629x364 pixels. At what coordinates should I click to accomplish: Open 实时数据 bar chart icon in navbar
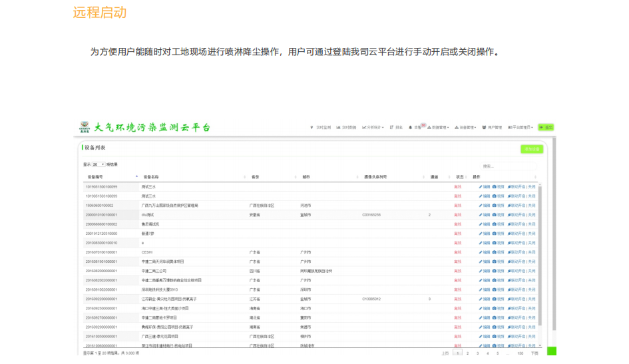coord(339,127)
